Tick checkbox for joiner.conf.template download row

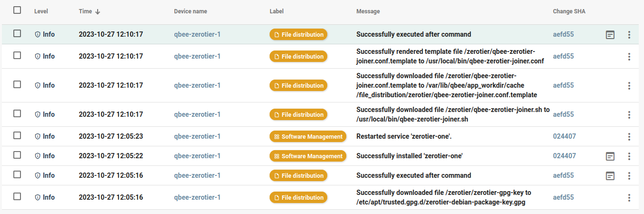(17, 84)
